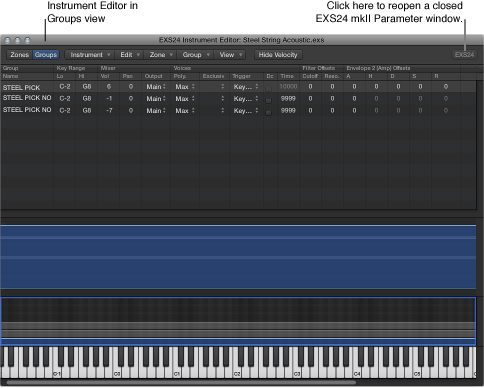
Task: Open the Output dropdown in the Vol -1 row
Action: [x=156, y=99]
